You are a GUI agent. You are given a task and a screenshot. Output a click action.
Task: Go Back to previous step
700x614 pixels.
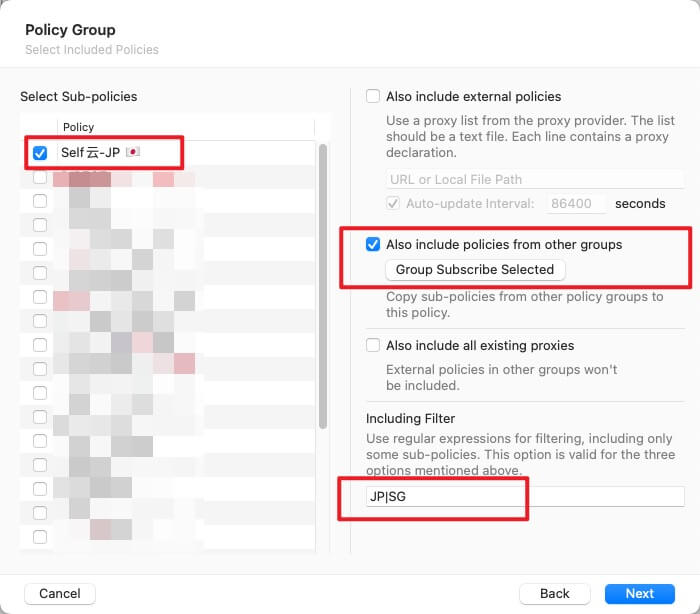point(555,593)
